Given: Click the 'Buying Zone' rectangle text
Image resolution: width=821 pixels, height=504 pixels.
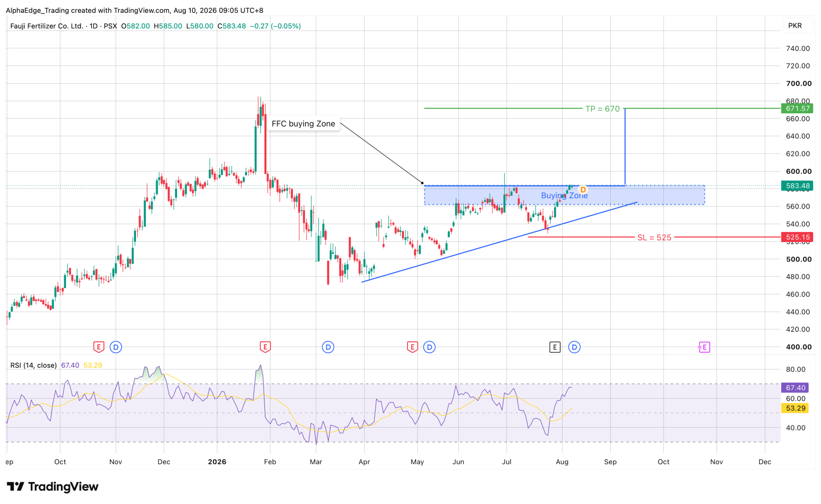Looking at the screenshot, I should pos(564,195).
